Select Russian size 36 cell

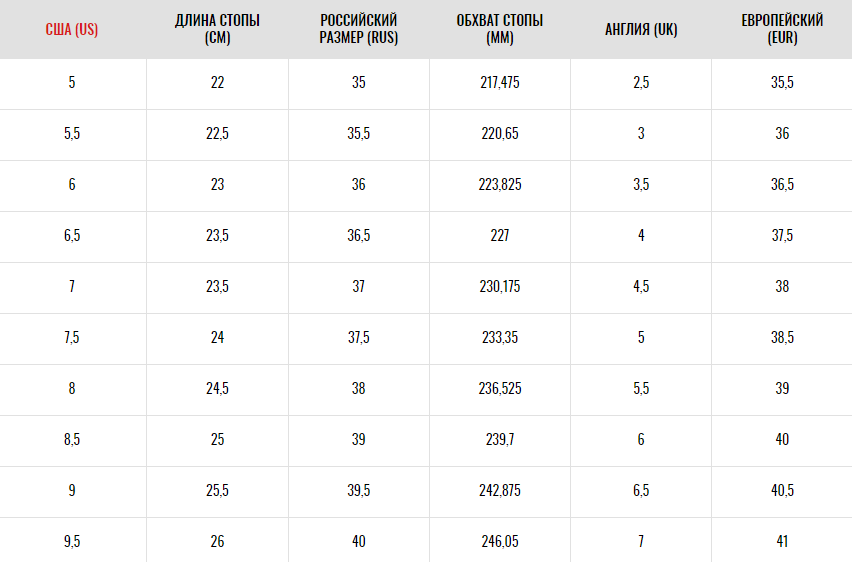pyautogui.click(x=359, y=185)
